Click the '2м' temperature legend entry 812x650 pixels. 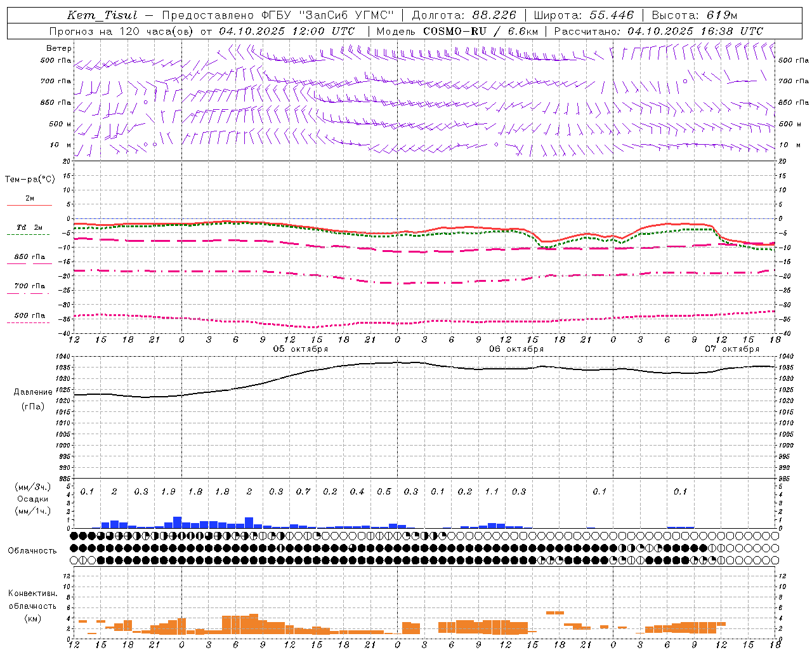(30, 198)
